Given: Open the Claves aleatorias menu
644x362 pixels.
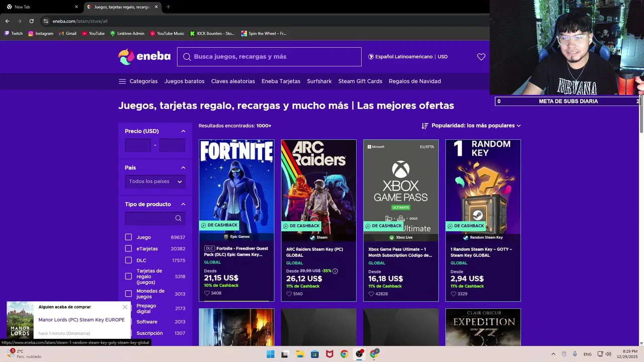Looking at the screenshot, I should click(x=233, y=81).
